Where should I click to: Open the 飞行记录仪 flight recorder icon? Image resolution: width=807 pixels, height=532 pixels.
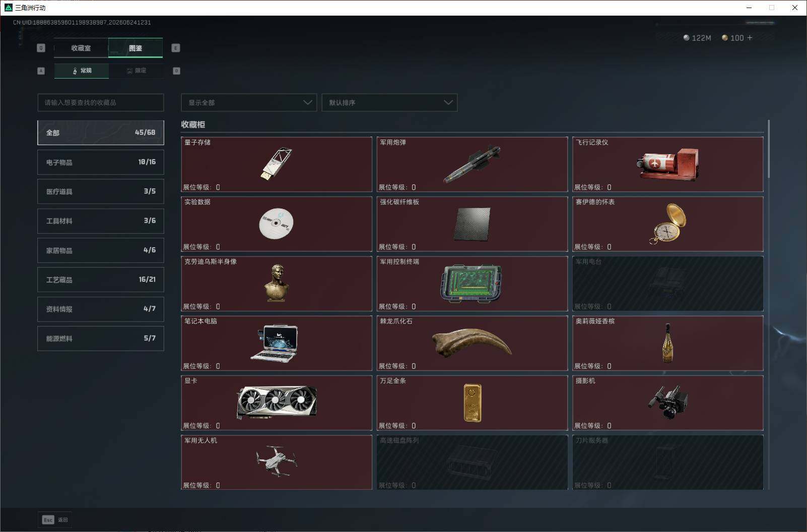tap(667, 164)
